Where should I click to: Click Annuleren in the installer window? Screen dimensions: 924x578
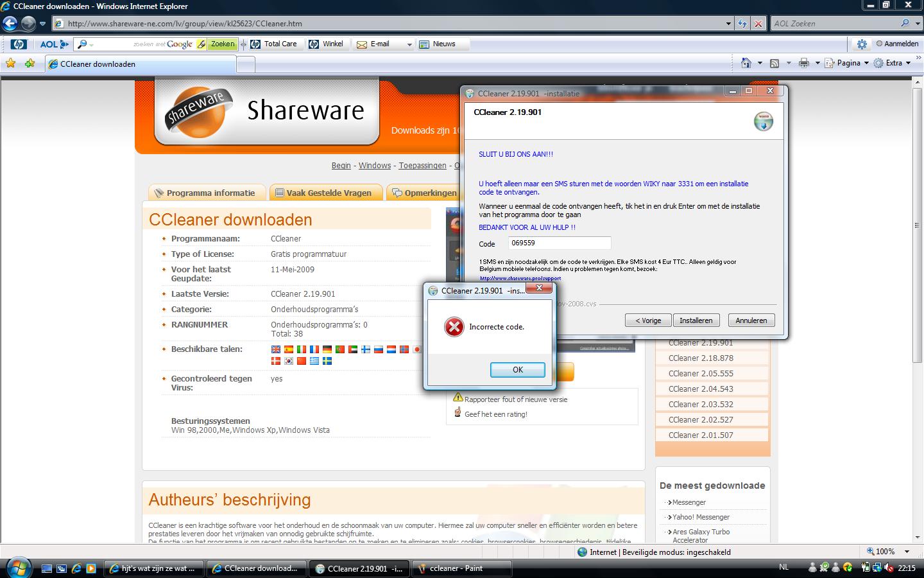click(x=751, y=320)
